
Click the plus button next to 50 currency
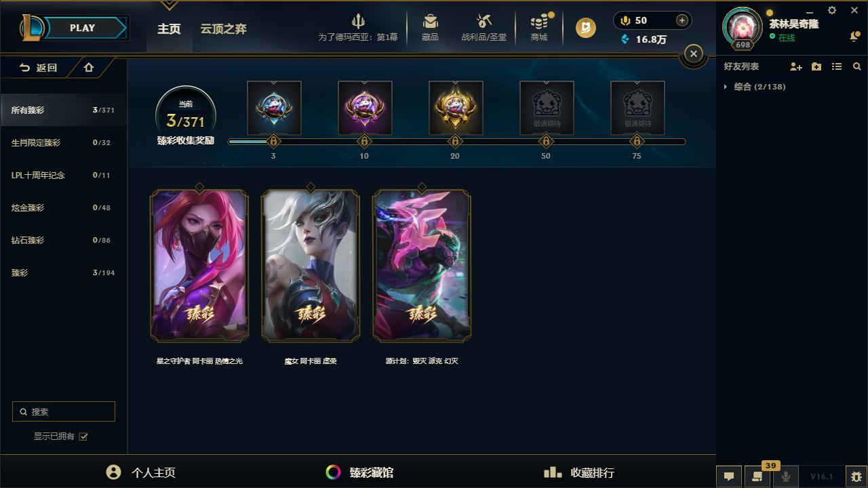tap(682, 20)
